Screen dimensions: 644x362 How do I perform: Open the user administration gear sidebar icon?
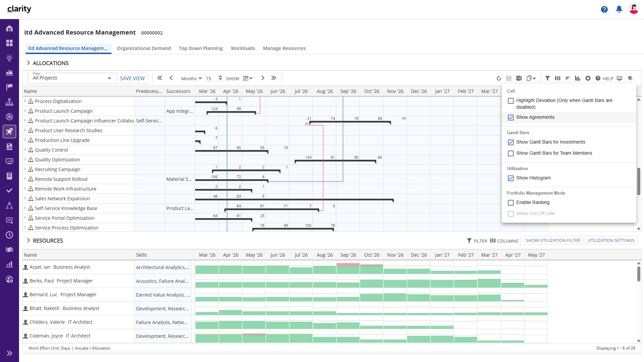[9, 279]
